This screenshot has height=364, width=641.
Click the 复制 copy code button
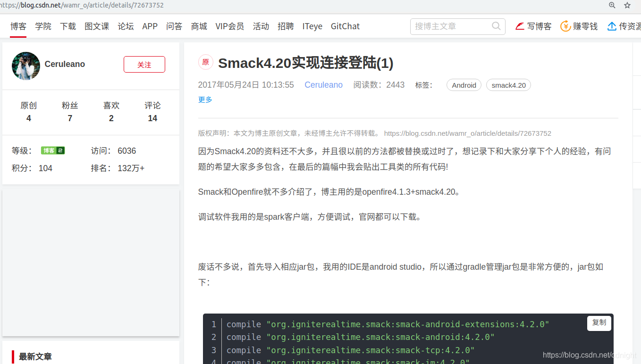click(599, 323)
